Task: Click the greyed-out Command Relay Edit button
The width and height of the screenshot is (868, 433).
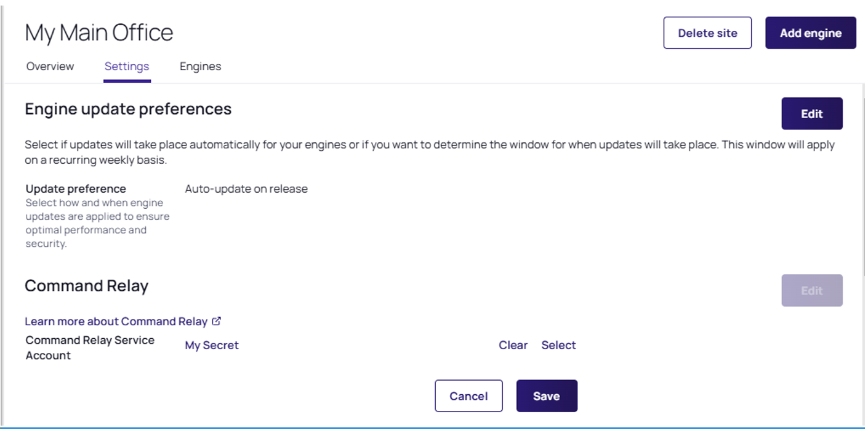Action: coord(811,291)
